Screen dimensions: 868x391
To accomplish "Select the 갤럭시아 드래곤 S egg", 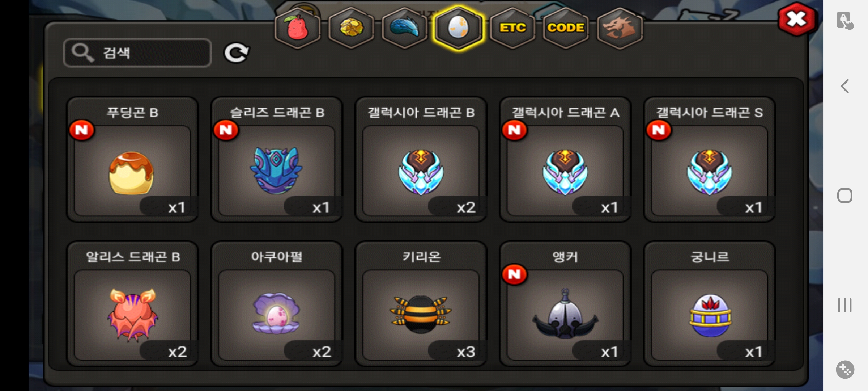I will point(710,159).
